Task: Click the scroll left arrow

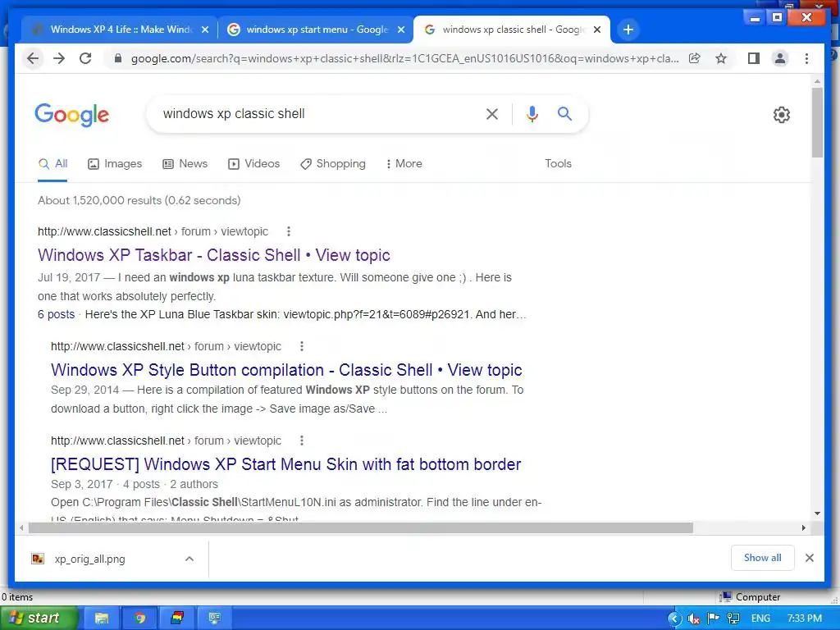Action: pos(21,527)
